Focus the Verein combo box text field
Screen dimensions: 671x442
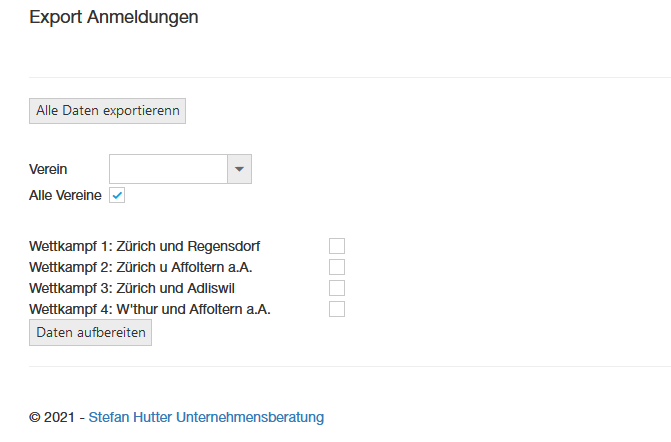(x=168, y=170)
